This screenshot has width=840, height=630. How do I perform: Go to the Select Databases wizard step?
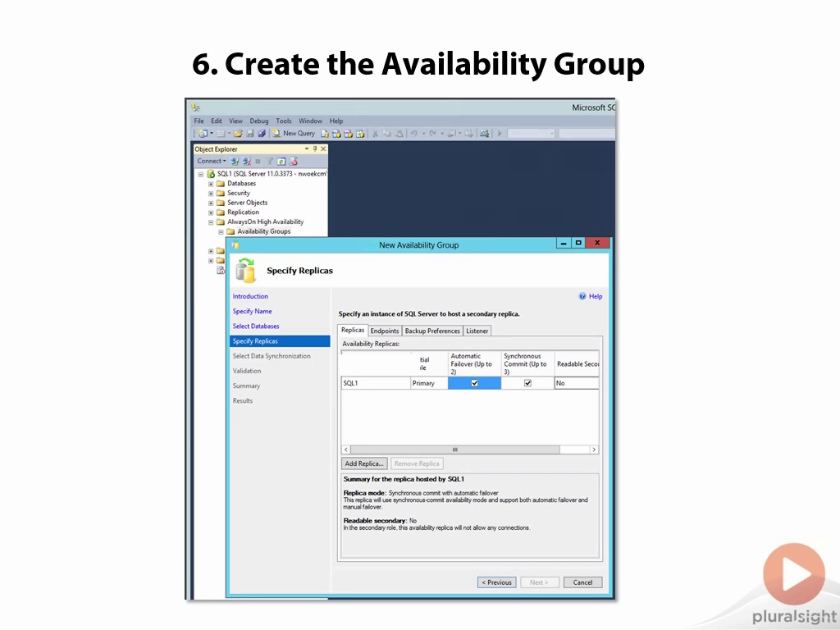256,326
